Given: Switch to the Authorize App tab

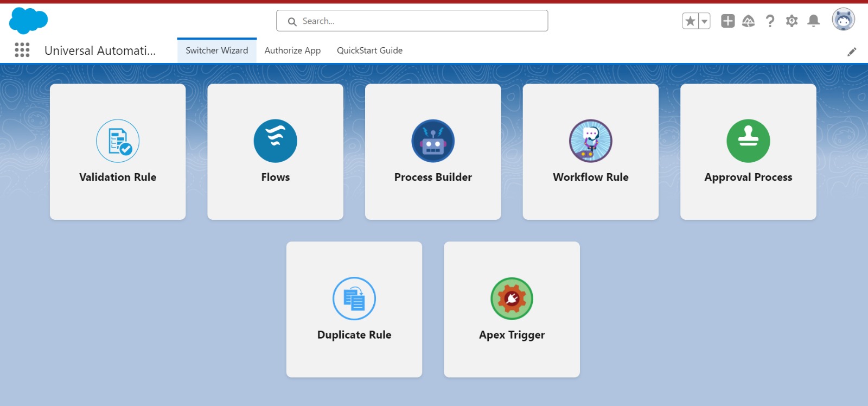Looking at the screenshot, I should [x=292, y=50].
